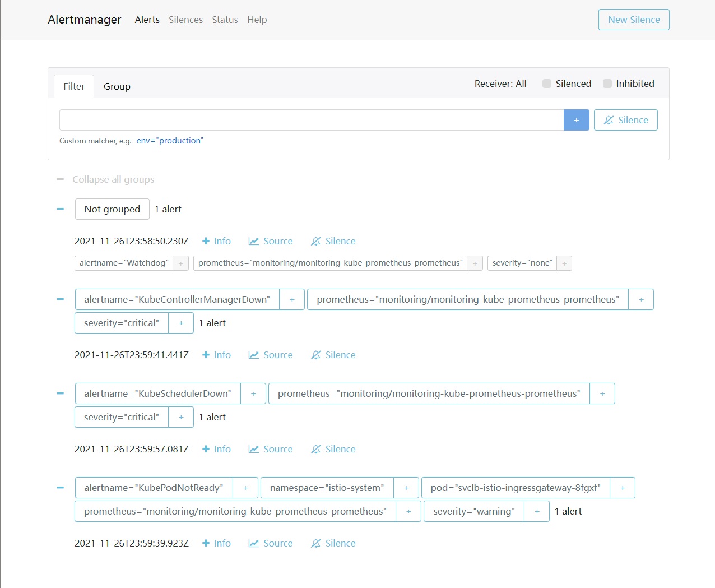Click severity="warning" label
The image size is (715, 588).
coord(474,511)
